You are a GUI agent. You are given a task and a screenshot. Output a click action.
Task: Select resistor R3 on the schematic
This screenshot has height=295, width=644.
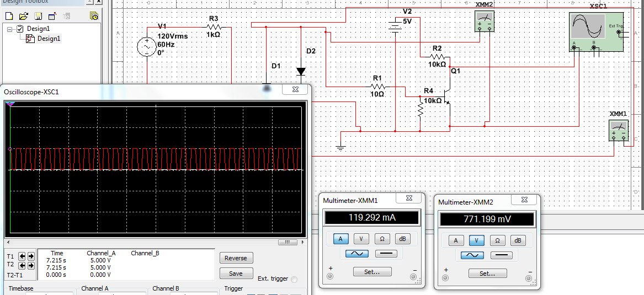click(215, 27)
